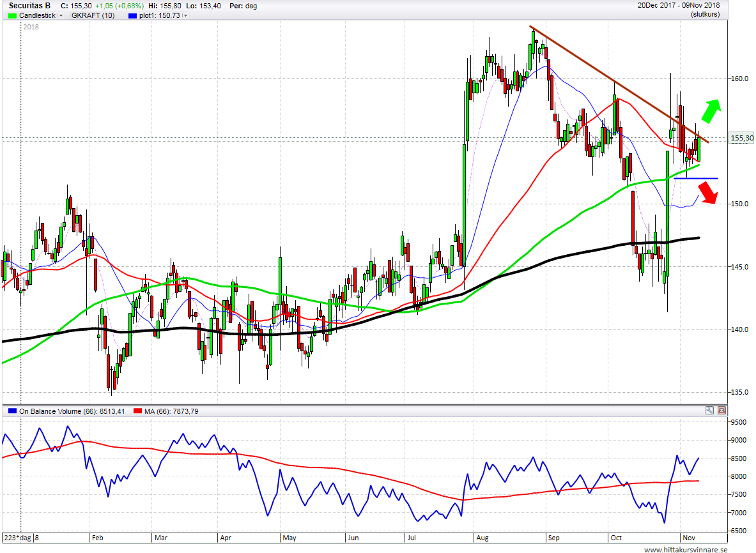Click the Nov month label on timeline
756x553 pixels.
coord(689,538)
